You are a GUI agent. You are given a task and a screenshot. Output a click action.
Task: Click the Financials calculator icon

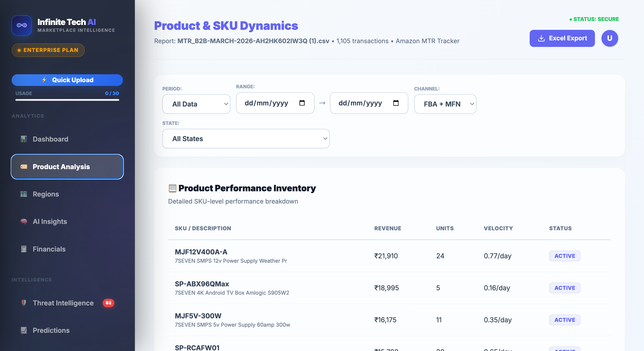click(24, 249)
